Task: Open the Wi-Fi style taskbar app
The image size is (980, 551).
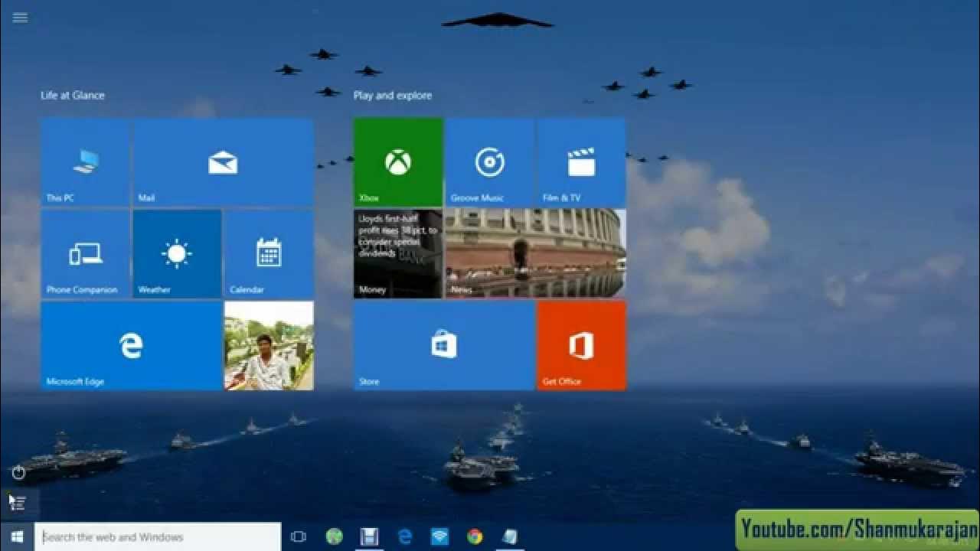Action: tap(439, 536)
